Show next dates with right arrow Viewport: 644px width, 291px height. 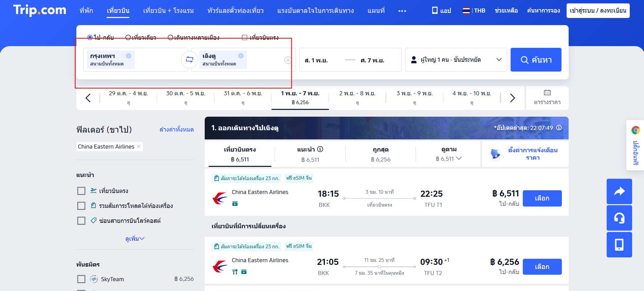[512, 98]
